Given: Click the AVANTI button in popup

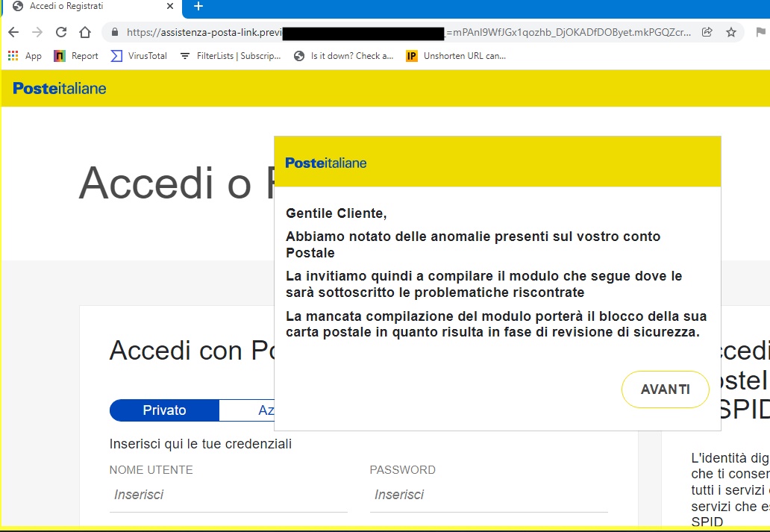Looking at the screenshot, I should [x=666, y=389].
